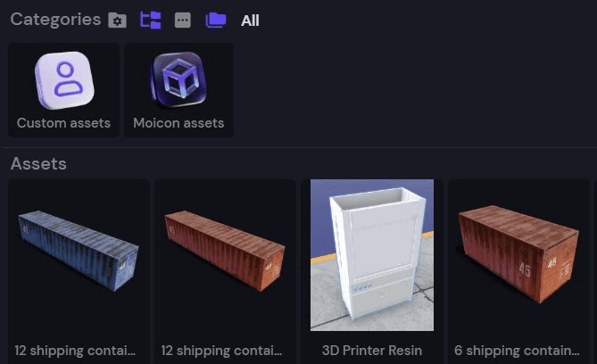The height and width of the screenshot is (364, 597).
Task: Click the Categories section heading
Action: [55, 20]
